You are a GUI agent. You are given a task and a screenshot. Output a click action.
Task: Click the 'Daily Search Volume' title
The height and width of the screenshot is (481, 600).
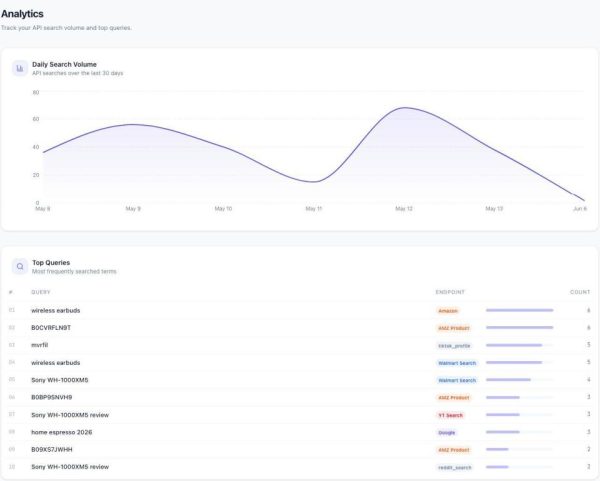[x=64, y=64]
